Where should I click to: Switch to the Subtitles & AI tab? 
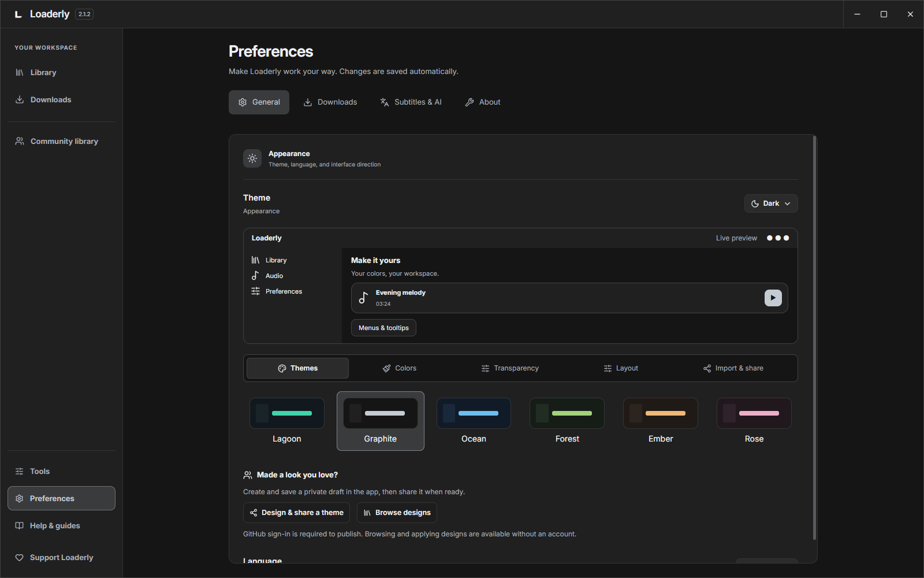point(411,102)
